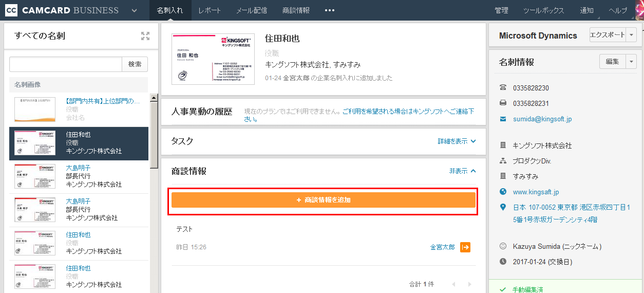Open the 日本 107-0052 東京都 address link
The width and height of the screenshot is (644, 293).
pyautogui.click(x=572, y=213)
